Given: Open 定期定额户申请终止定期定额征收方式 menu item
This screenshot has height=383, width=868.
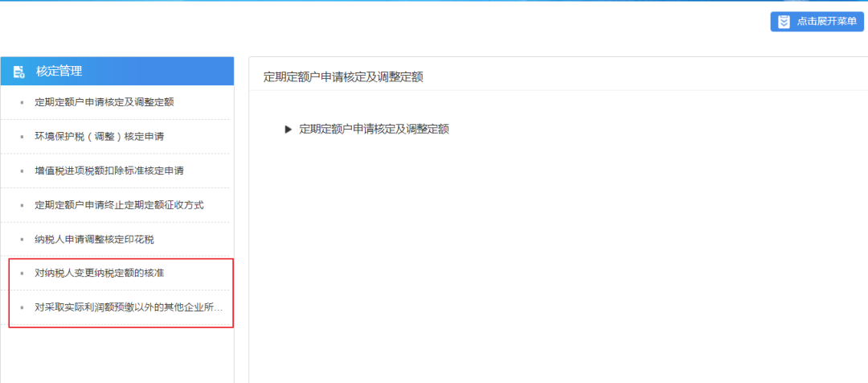Looking at the screenshot, I should pos(117,205).
